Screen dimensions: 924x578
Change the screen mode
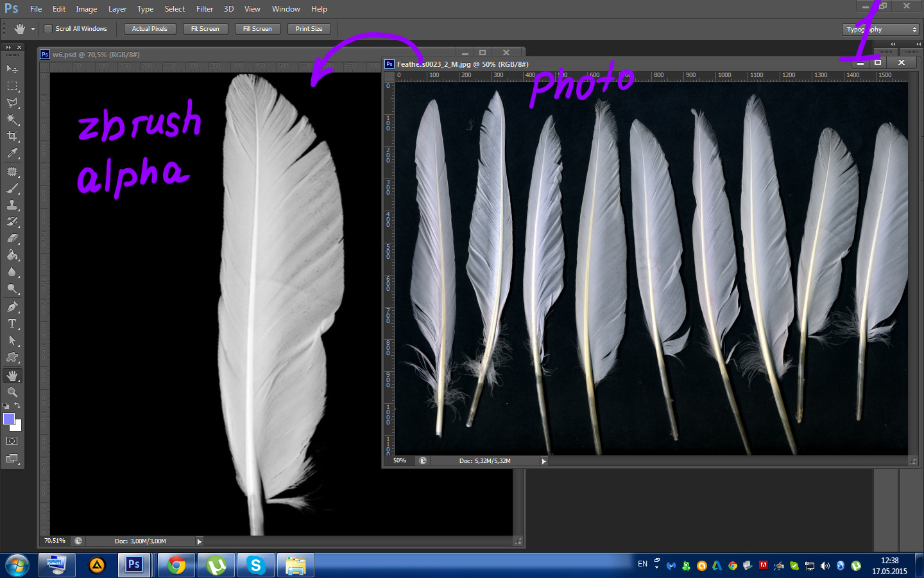pos(12,459)
